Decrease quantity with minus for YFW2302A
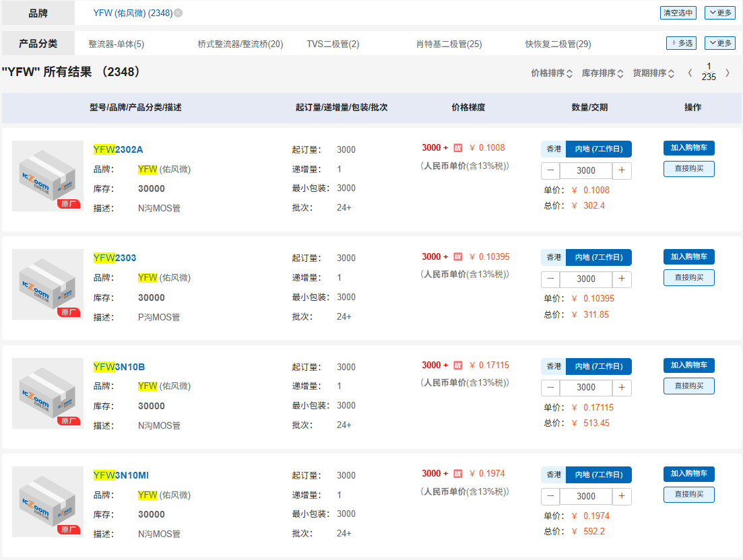The width and height of the screenshot is (743, 560). (x=550, y=170)
